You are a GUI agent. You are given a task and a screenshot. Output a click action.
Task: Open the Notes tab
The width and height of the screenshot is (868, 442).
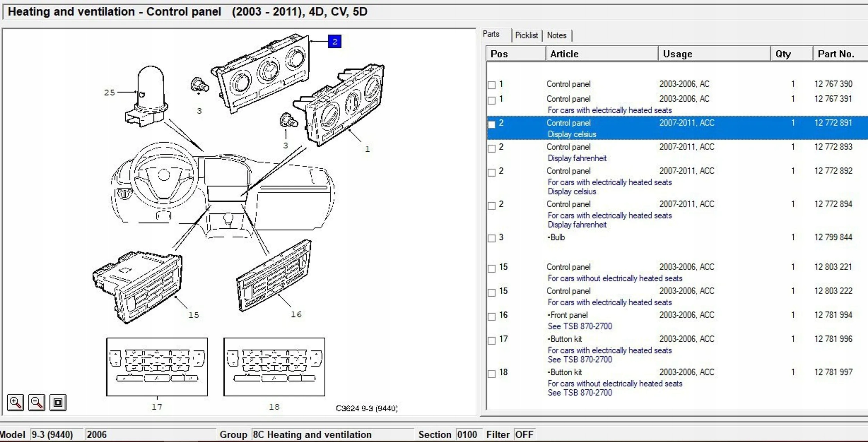tap(556, 35)
